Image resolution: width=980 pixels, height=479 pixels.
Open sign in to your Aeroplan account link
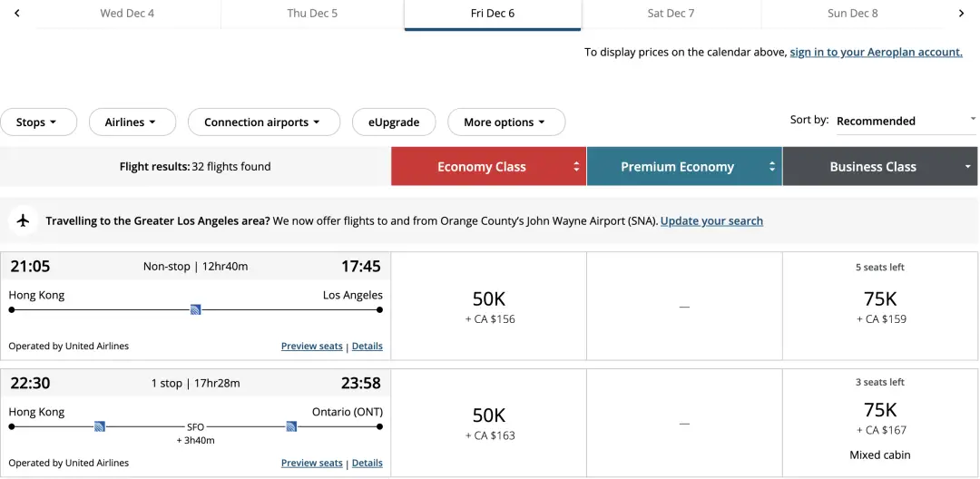click(876, 53)
